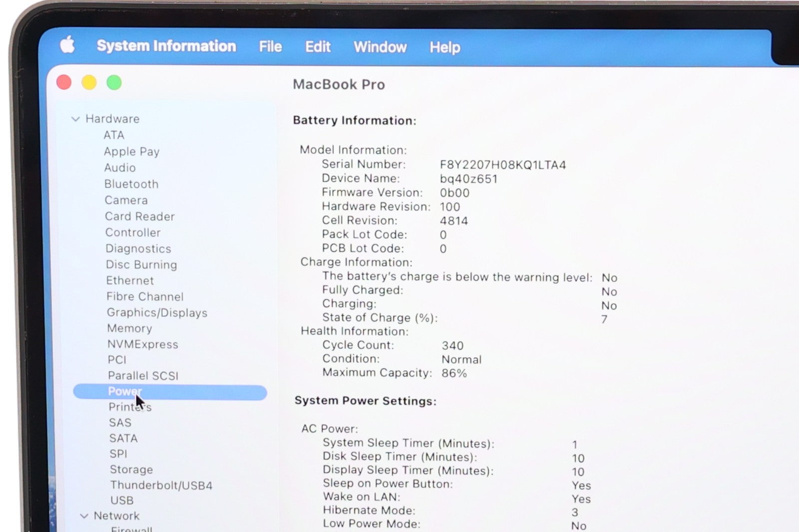Select Graphics/Displays in the sidebar
Screen dimensions: 799x532
coord(157,313)
